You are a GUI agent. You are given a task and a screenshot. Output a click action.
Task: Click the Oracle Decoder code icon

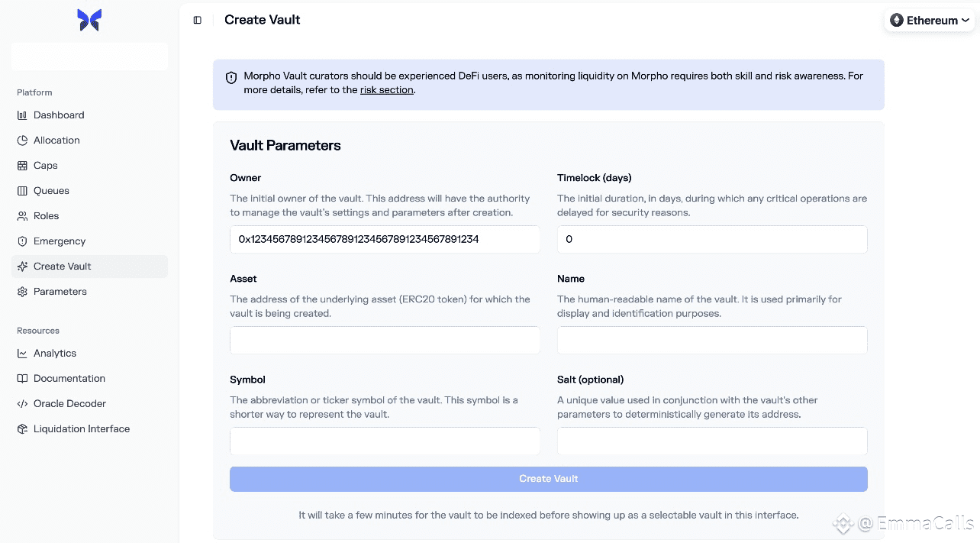[x=22, y=404]
